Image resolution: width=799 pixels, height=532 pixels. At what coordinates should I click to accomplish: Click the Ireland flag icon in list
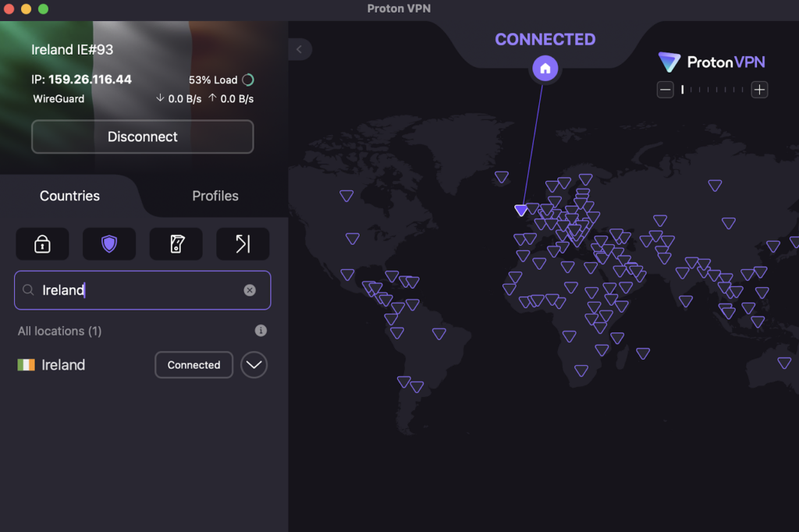pos(26,365)
